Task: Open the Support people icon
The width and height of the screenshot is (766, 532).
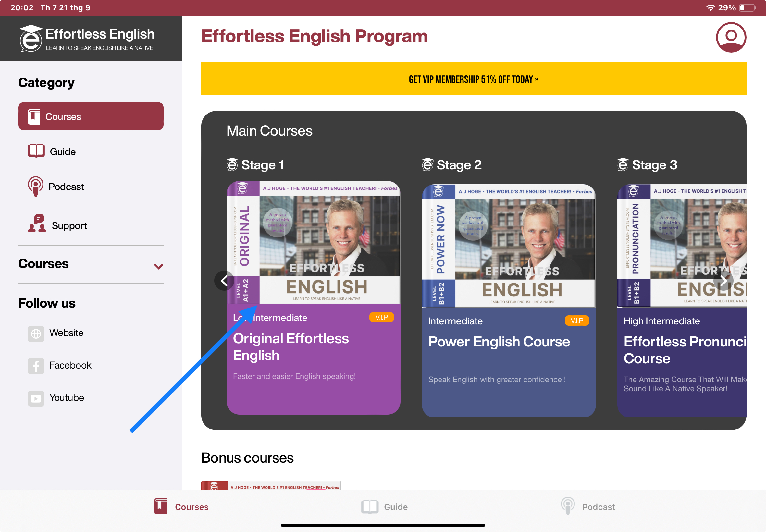Action: point(37,223)
